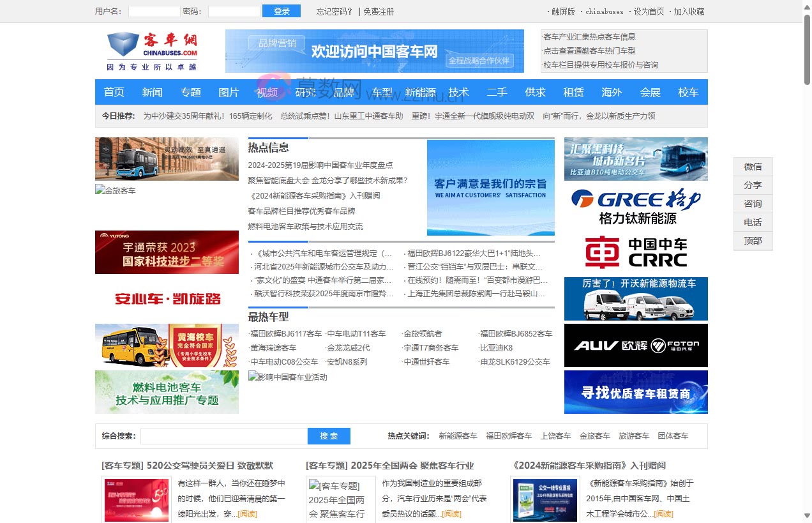Open the 微信 WeChat panel in right sidebar
This screenshot has width=812, height=523.
[753, 167]
